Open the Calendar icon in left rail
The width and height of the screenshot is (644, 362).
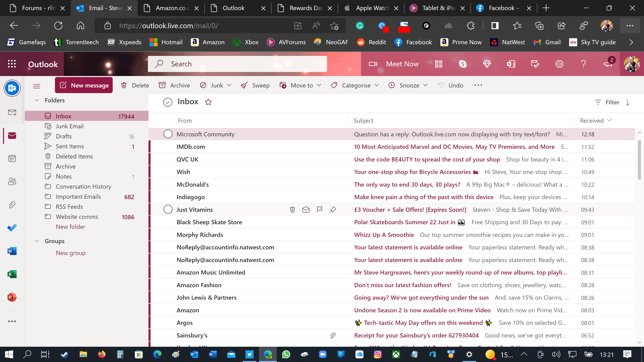pos(12,158)
